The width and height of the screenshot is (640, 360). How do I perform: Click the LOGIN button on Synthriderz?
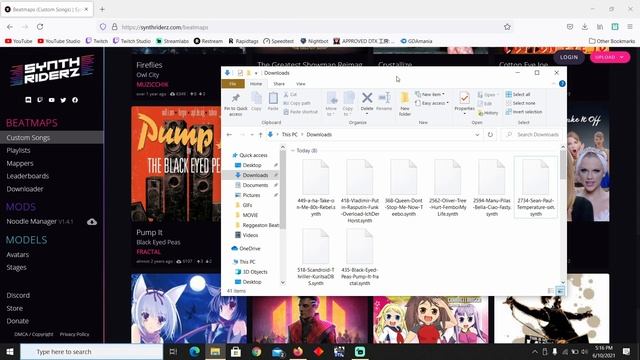[569, 58]
